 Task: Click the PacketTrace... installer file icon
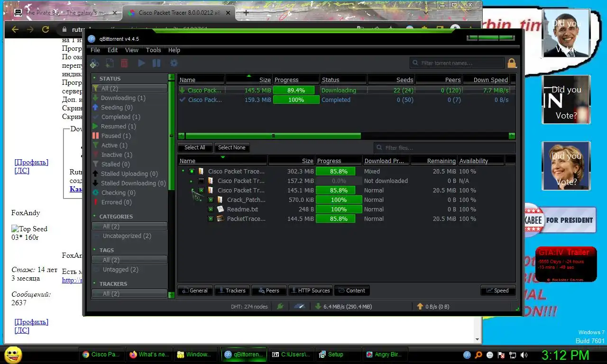click(x=221, y=218)
